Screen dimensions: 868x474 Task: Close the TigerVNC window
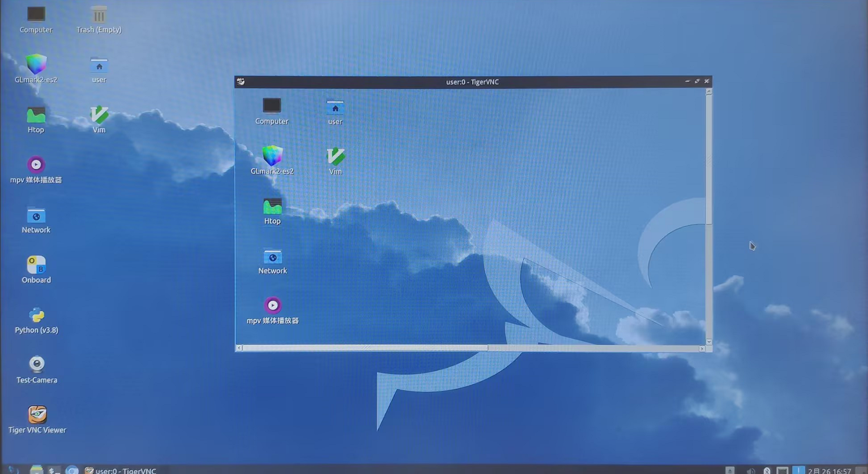tap(707, 81)
